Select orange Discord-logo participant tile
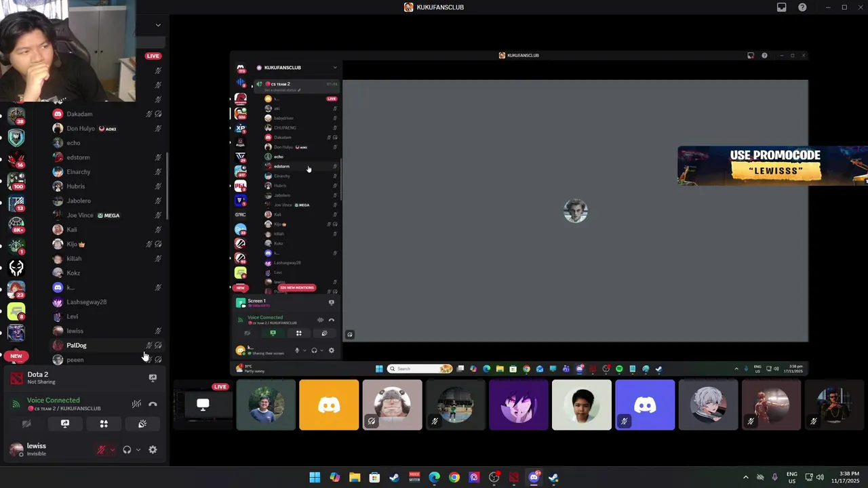868x488 pixels. point(329,405)
